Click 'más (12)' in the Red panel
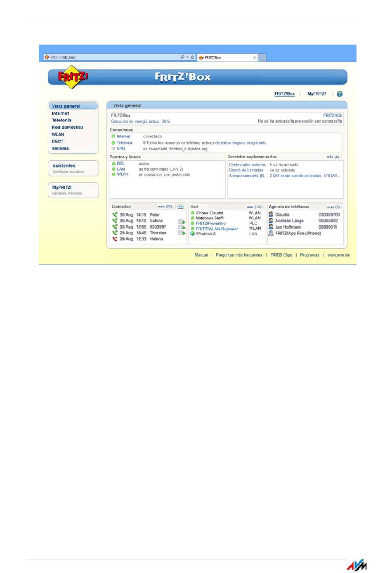This screenshot has width=392, height=573. [255, 207]
